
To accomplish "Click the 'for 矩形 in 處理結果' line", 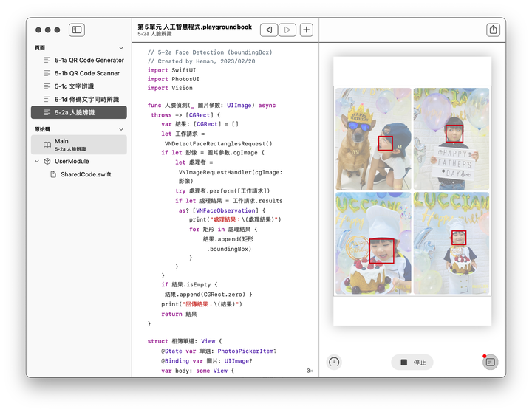I will [223, 229].
